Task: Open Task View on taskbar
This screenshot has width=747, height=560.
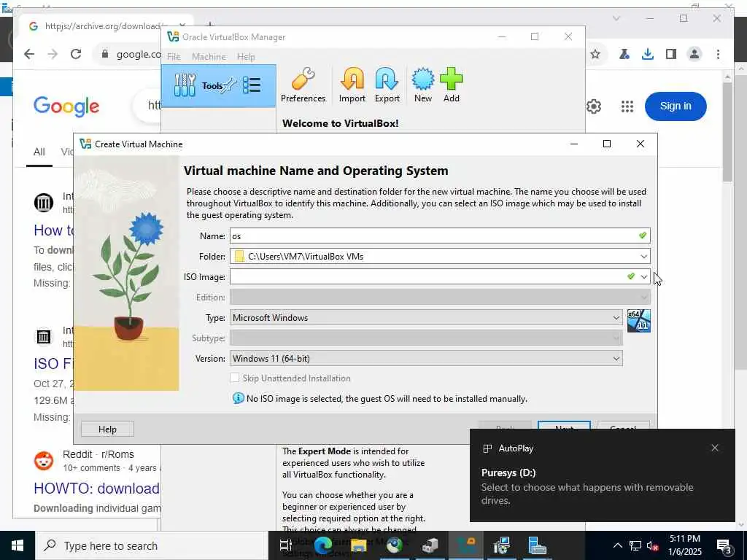Action: (285, 545)
